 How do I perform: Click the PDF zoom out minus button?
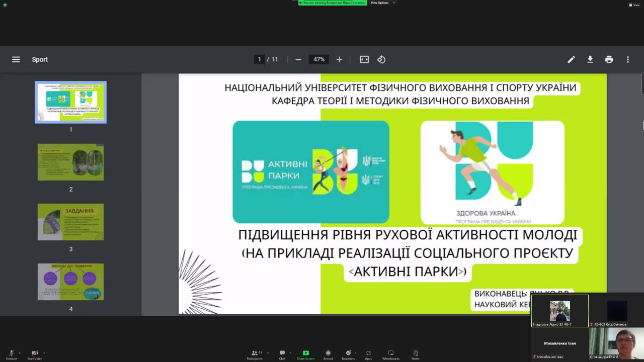[x=298, y=59]
